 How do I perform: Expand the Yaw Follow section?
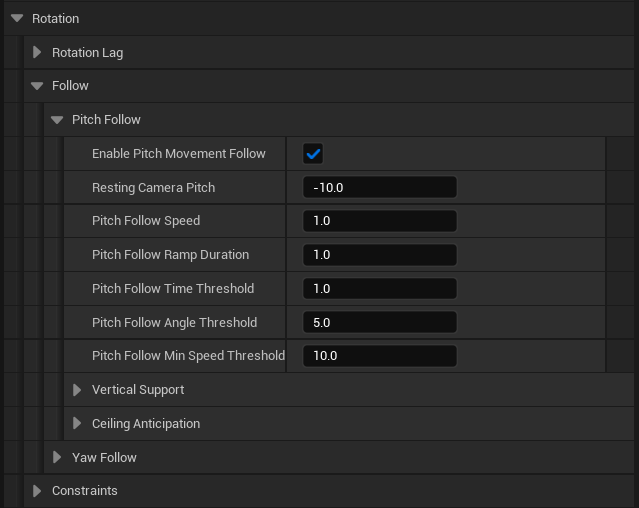pos(57,458)
